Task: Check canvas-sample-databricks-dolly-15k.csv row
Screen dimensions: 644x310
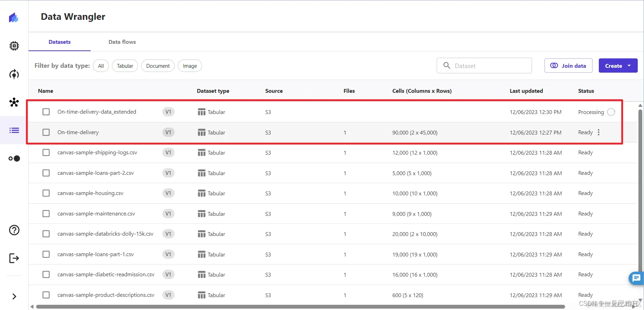Action: tap(46, 234)
